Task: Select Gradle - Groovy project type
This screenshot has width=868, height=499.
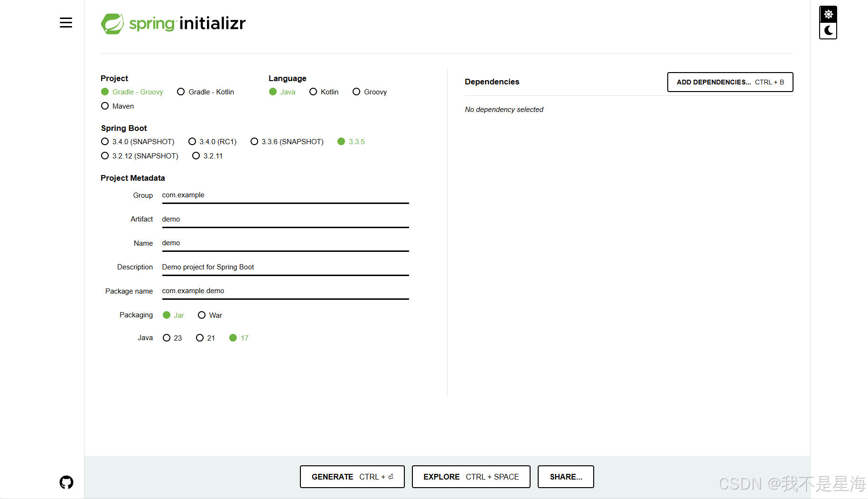Action: 132,92
